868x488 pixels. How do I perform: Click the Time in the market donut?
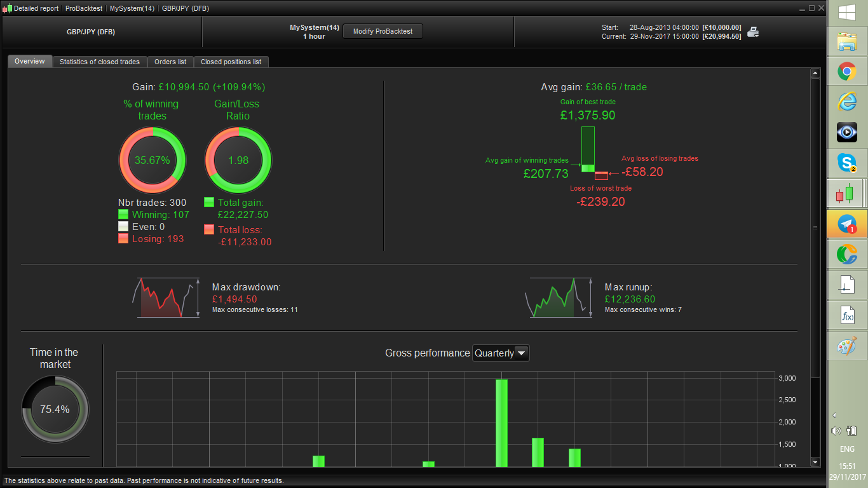(x=55, y=409)
